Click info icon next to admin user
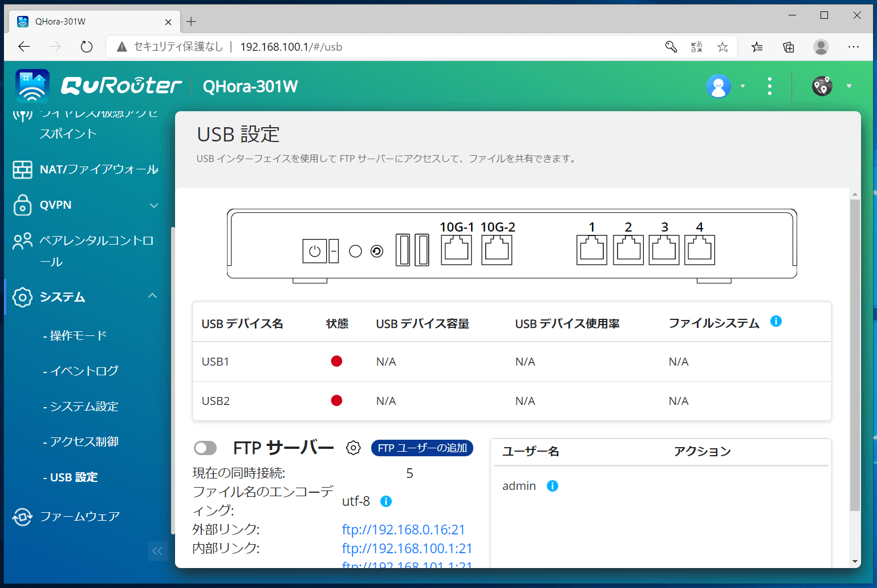The height and width of the screenshot is (588, 877). tap(553, 486)
